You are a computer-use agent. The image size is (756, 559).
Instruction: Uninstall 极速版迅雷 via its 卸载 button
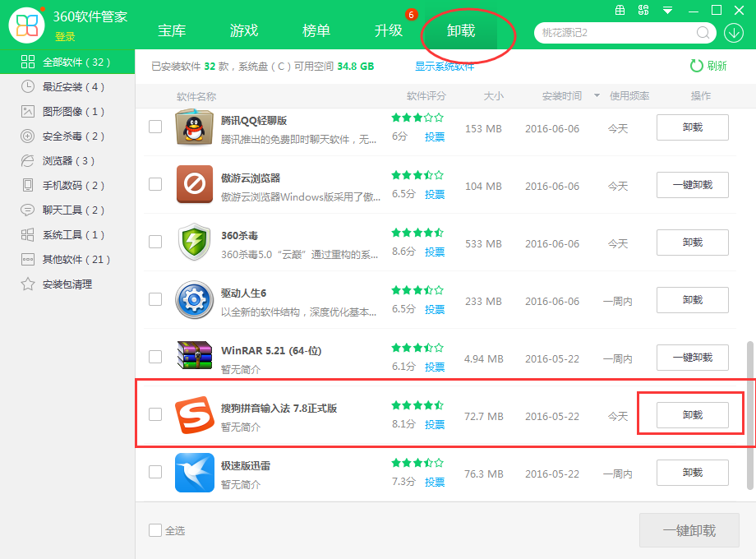(x=694, y=473)
